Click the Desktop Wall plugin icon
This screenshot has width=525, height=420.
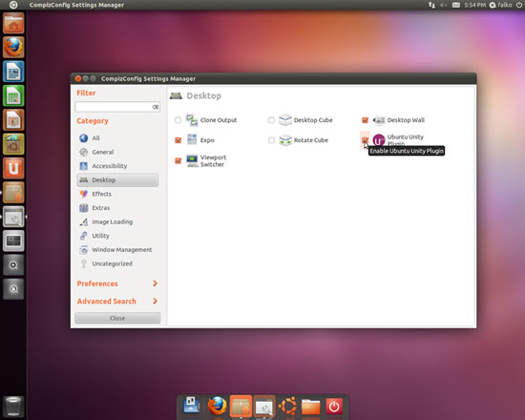coord(379,120)
